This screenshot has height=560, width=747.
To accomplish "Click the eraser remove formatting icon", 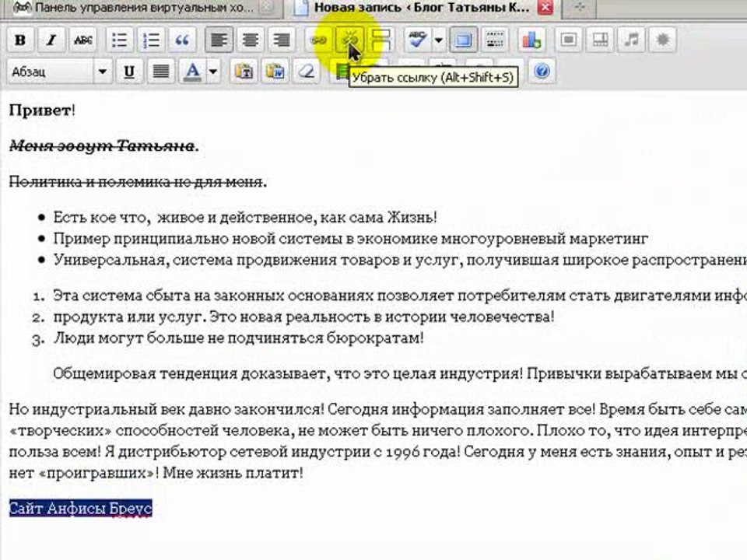I will tap(307, 72).
